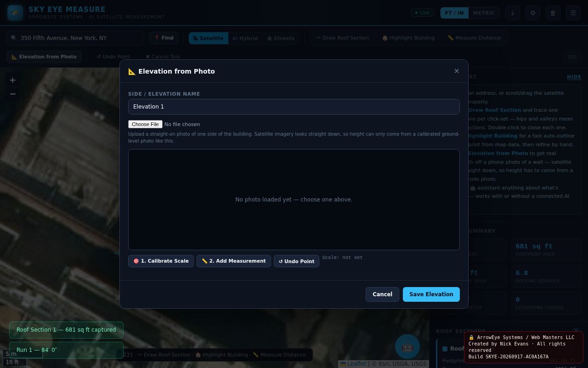Click the map zoom in plus icon

click(x=13, y=80)
